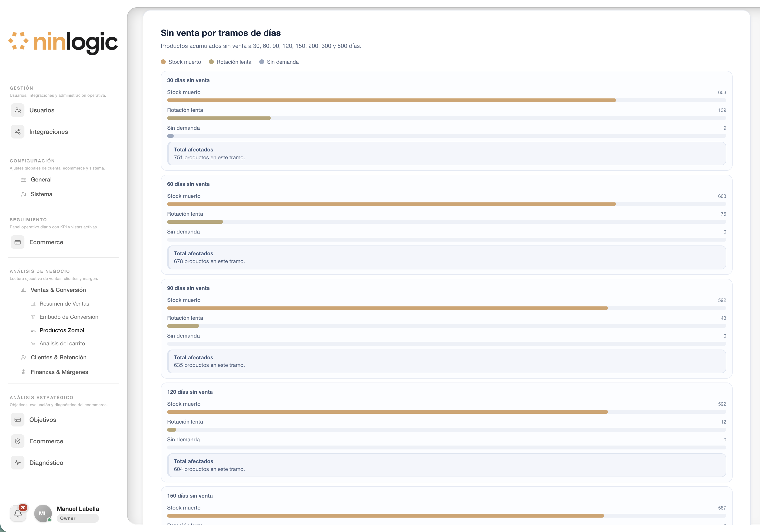Click Rotación lenta bar in 120 días card

pyautogui.click(x=172, y=430)
